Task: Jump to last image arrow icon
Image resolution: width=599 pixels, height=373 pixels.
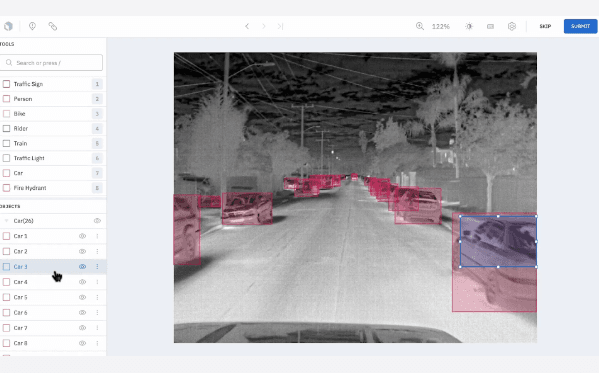Action: click(280, 26)
